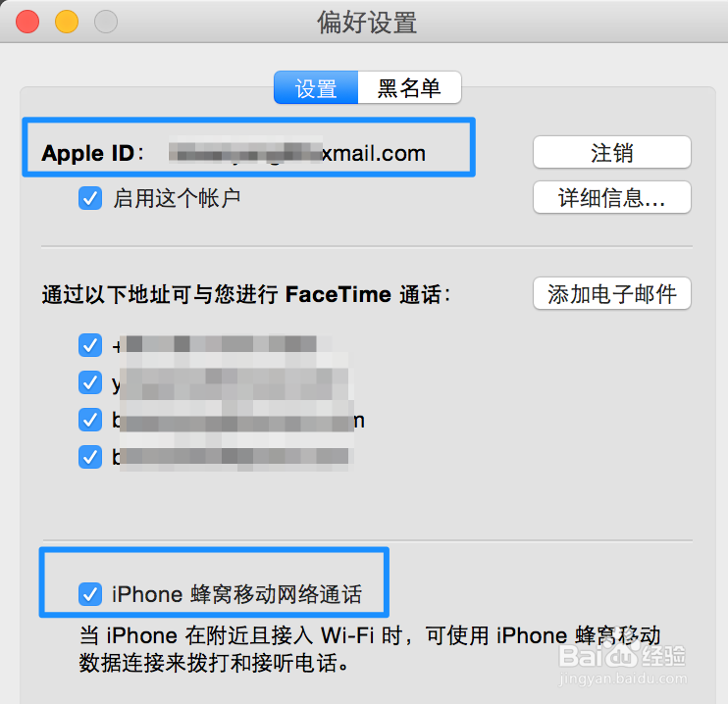Click the 注销 button
The width and height of the screenshot is (728, 704).
pos(612,152)
